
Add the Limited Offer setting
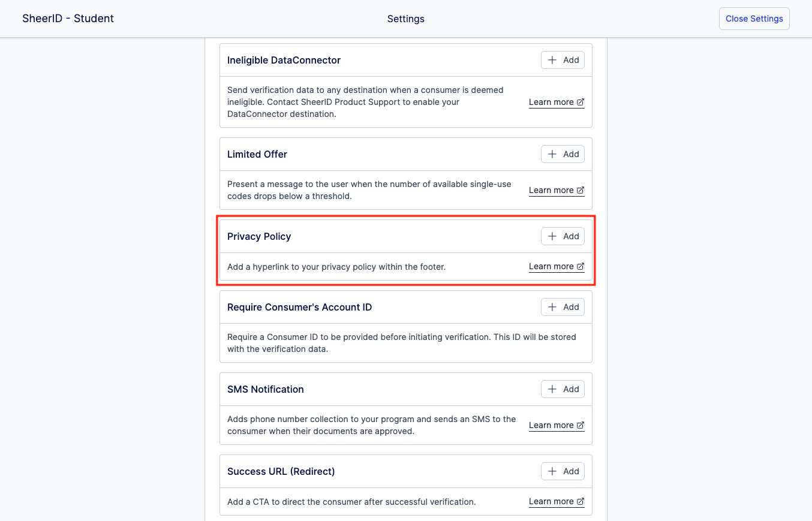pyautogui.click(x=563, y=154)
